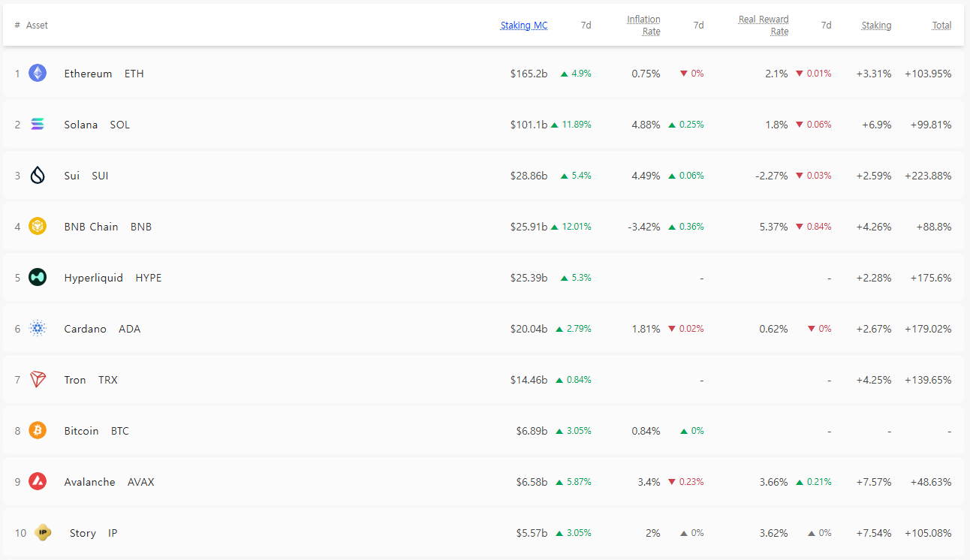Sort by Staking MC column header
The width and height of the screenshot is (970, 560).
(x=524, y=25)
